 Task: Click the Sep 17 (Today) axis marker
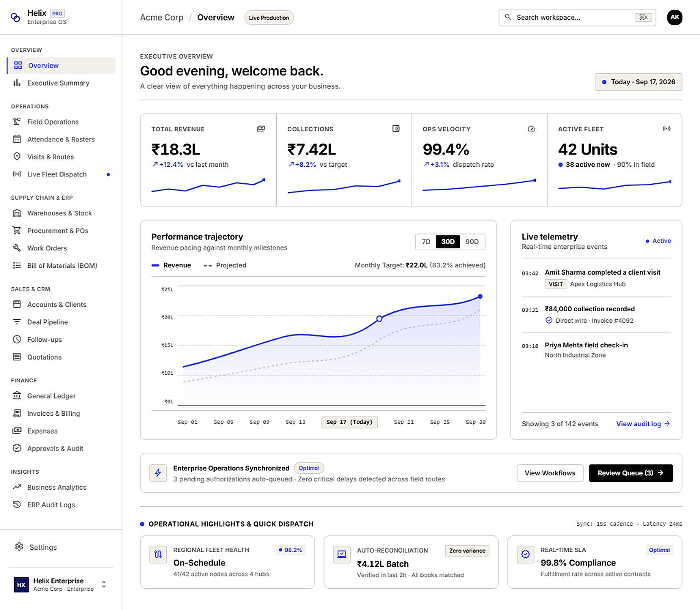[x=350, y=422]
